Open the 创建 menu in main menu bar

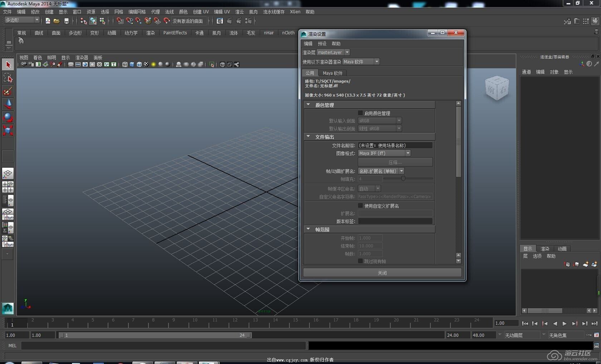(x=49, y=12)
